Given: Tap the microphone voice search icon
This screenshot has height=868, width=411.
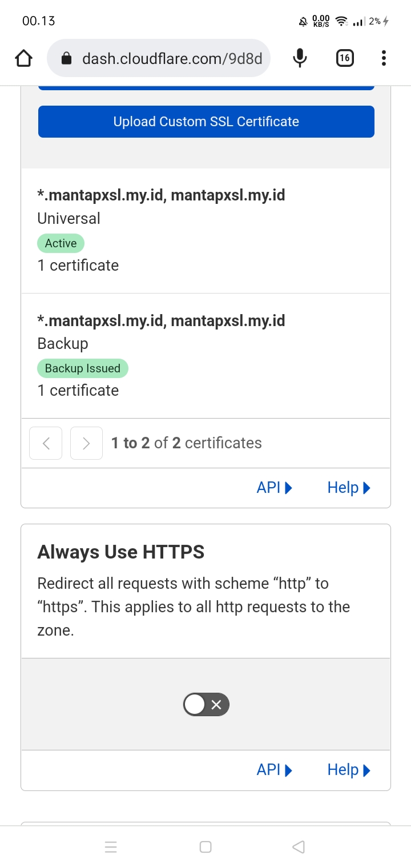Looking at the screenshot, I should pyautogui.click(x=300, y=58).
